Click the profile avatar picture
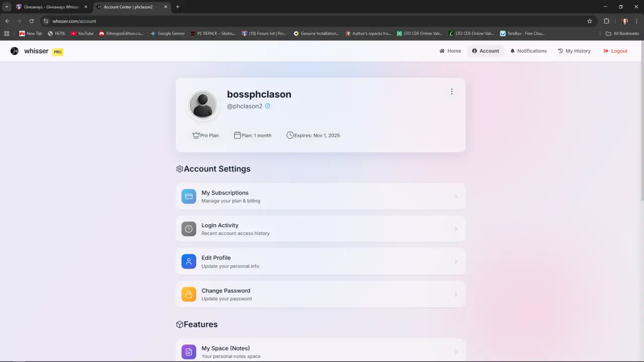 click(x=203, y=105)
